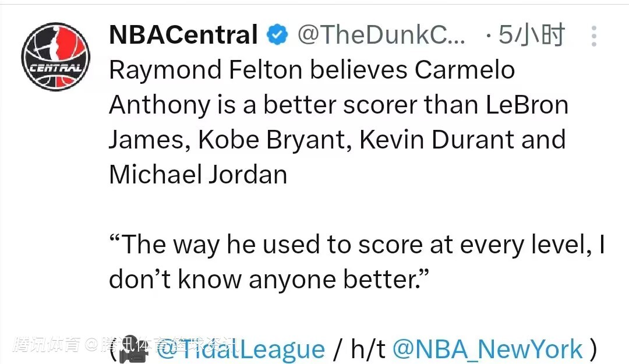The width and height of the screenshot is (629, 364).
Task: Follow the @TidalLeague mention link
Action: (x=240, y=349)
